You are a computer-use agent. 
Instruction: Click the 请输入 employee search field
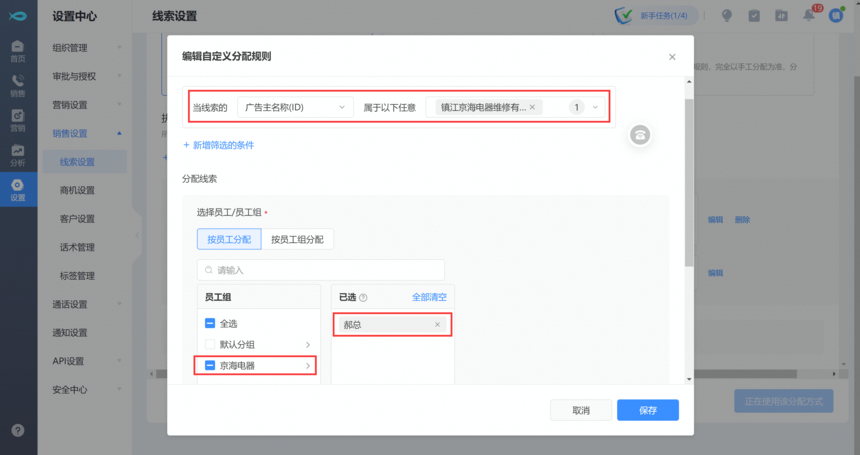point(320,270)
